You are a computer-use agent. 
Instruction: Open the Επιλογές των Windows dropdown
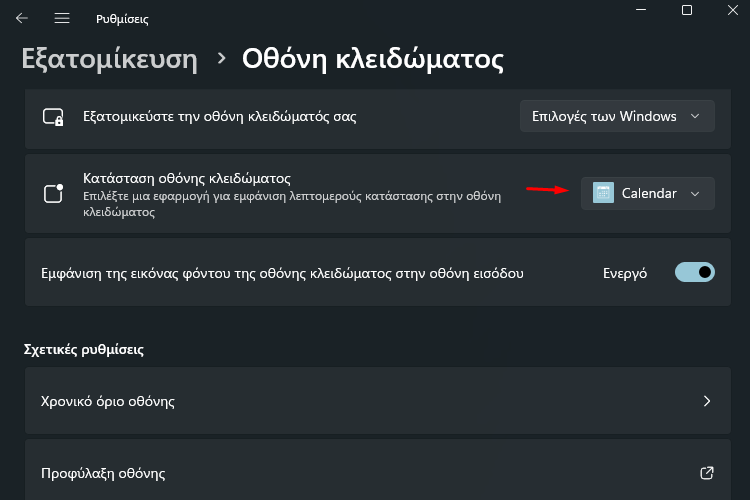(617, 116)
